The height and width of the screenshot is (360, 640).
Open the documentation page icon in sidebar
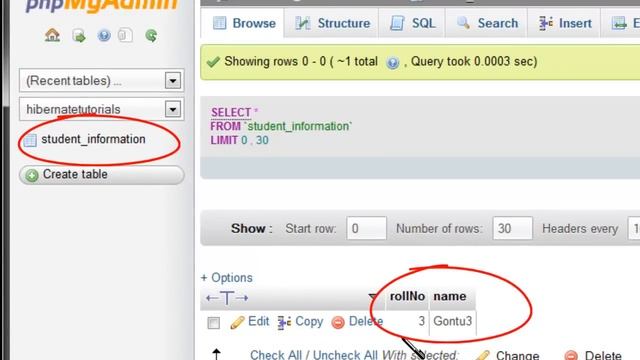125,36
